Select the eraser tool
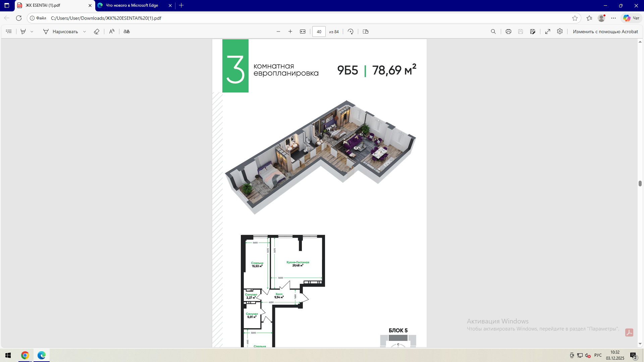The height and width of the screenshot is (362, 644). pyautogui.click(x=97, y=32)
